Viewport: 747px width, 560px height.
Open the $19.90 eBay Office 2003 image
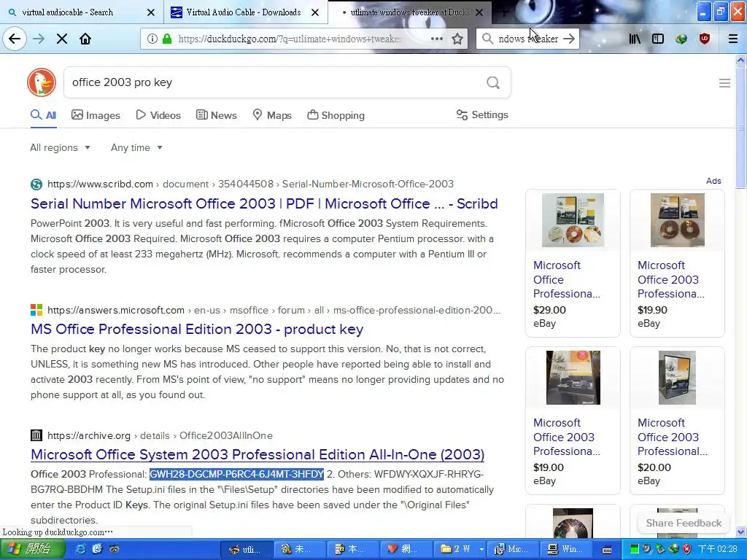678,220
